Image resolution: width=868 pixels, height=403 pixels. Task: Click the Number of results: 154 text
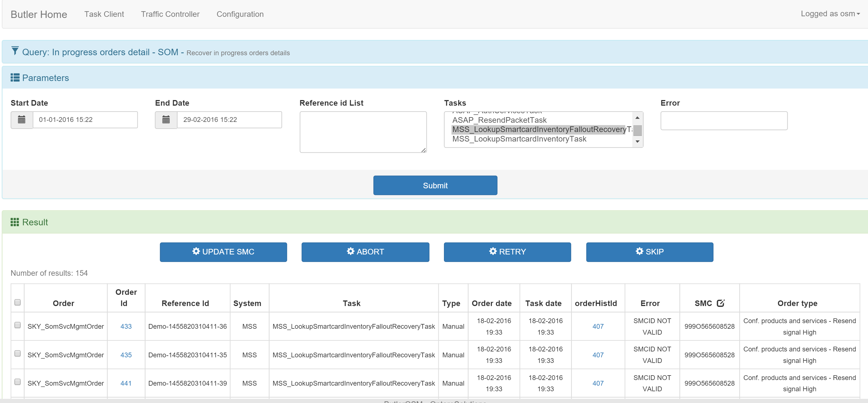[49, 273]
